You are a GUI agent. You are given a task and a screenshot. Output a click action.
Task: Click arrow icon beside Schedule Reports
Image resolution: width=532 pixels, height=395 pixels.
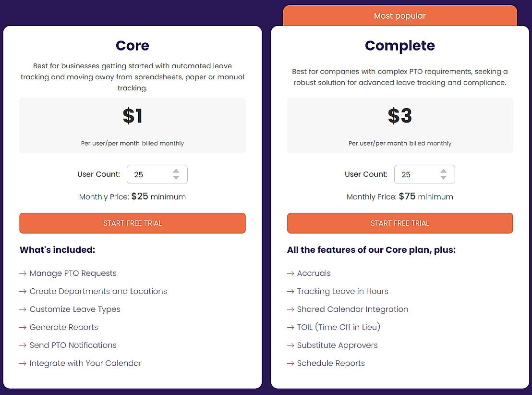pos(290,363)
